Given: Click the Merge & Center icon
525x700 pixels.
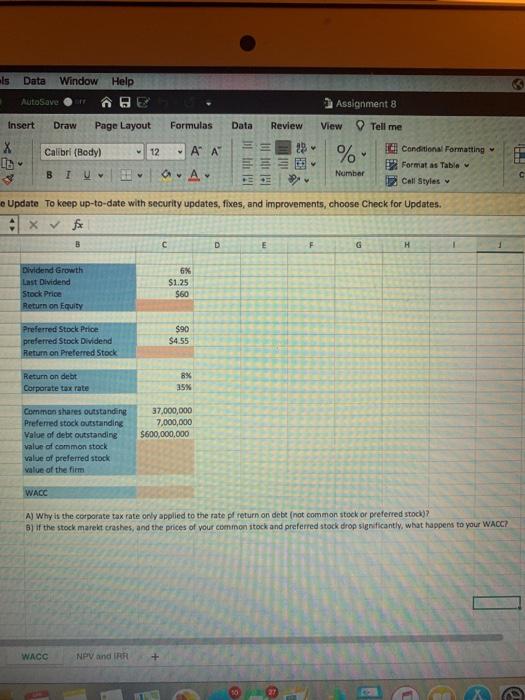Looking at the screenshot, I should (300, 164).
